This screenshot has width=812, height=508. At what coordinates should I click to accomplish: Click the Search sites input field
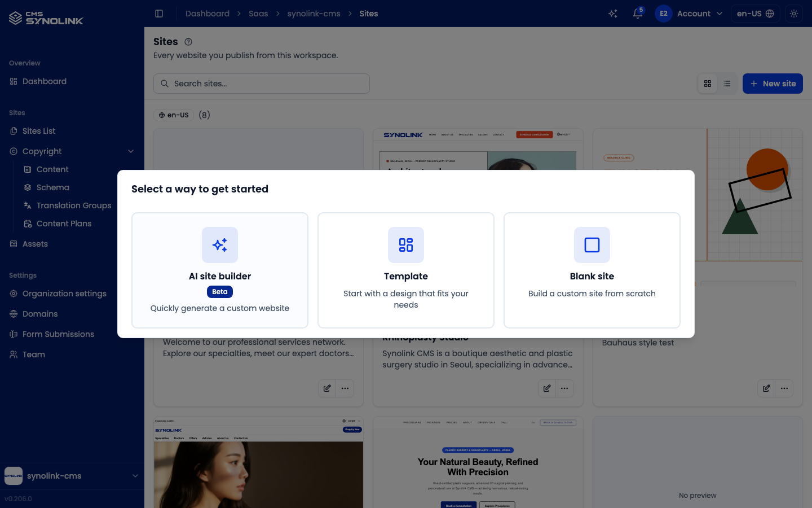point(262,84)
